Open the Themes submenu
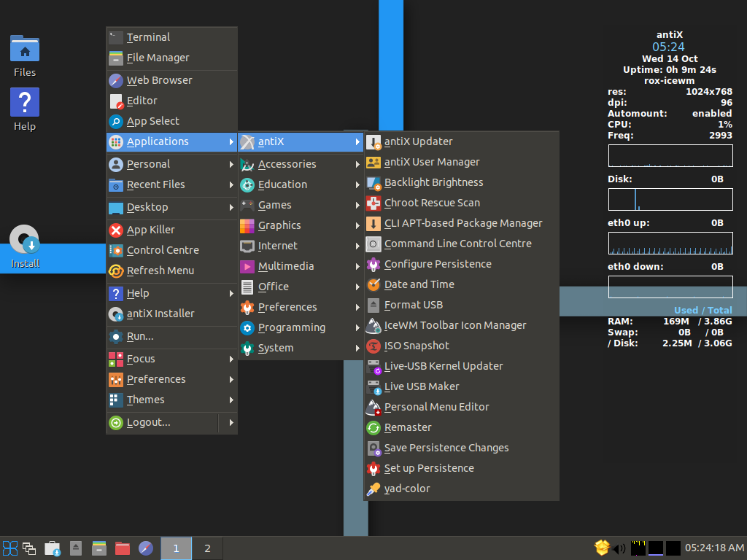This screenshot has width=747, height=560. pyautogui.click(x=172, y=400)
